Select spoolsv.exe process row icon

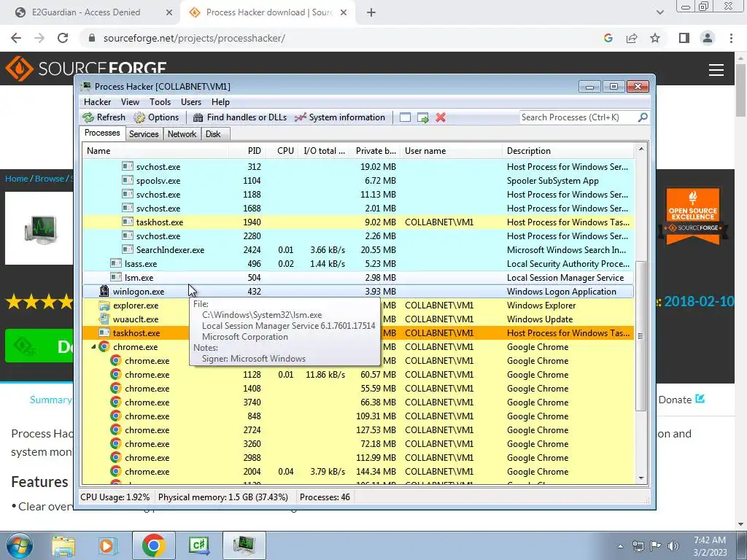pyautogui.click(x=127, y=181)
